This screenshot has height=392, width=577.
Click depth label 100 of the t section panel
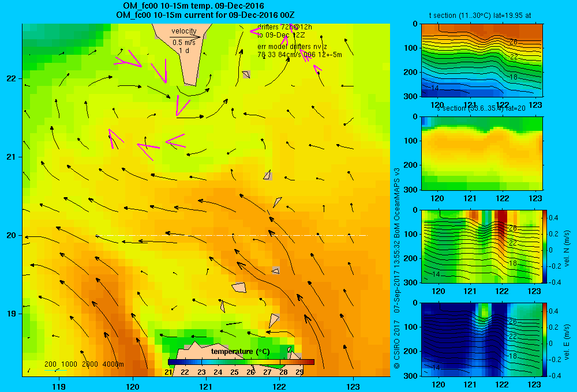(410, 48)
